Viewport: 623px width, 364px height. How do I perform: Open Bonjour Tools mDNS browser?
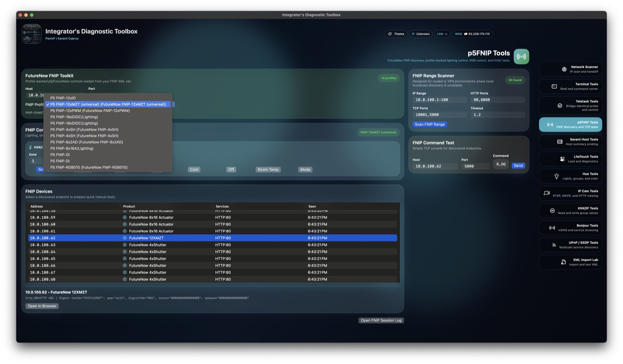[570, 227]
